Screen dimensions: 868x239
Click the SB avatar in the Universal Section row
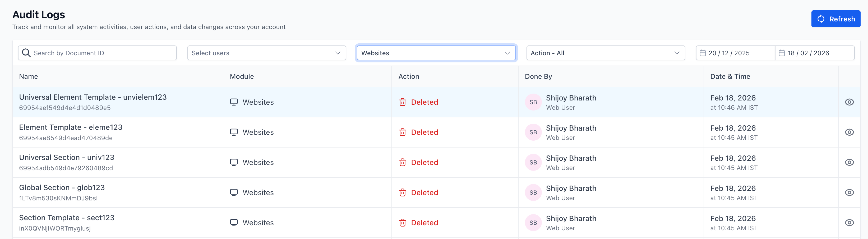tap(533, 163)
